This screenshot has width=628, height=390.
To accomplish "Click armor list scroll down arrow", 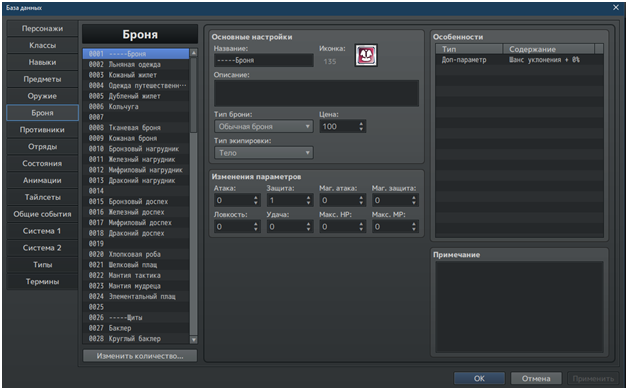I will click(193, 340).
